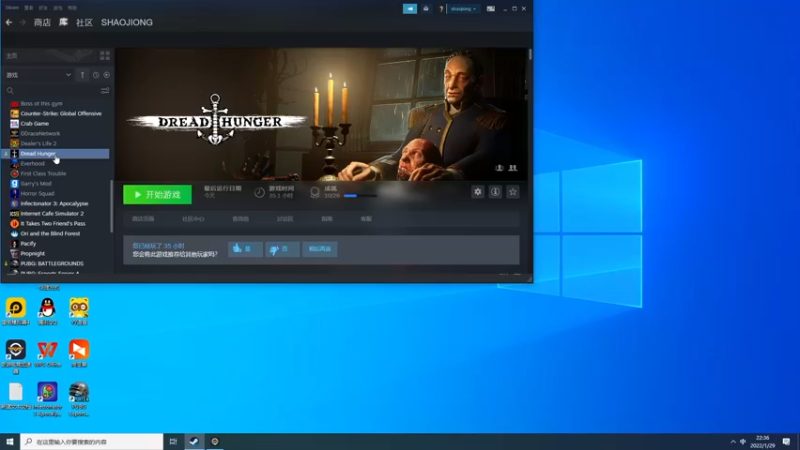The width and height of the screenshot is (800, 450).
Task: Click the Windows taskbar search box
Action: pyautogui.click(x=92, y=441)
